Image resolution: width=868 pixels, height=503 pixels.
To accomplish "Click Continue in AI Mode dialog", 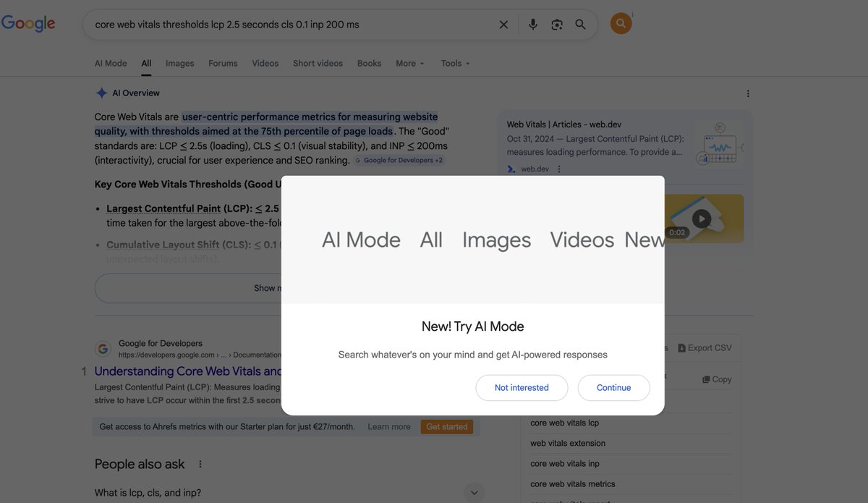I will point(614,388).
